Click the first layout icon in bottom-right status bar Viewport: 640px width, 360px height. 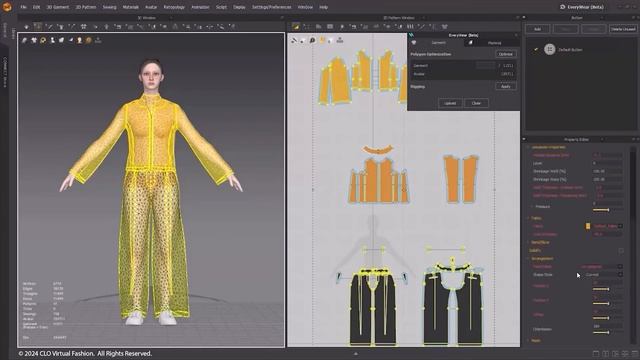click(x=596, y=354)
